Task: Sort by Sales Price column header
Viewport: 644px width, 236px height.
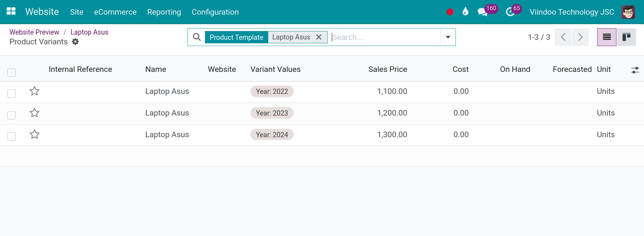Action: (388, 69)
